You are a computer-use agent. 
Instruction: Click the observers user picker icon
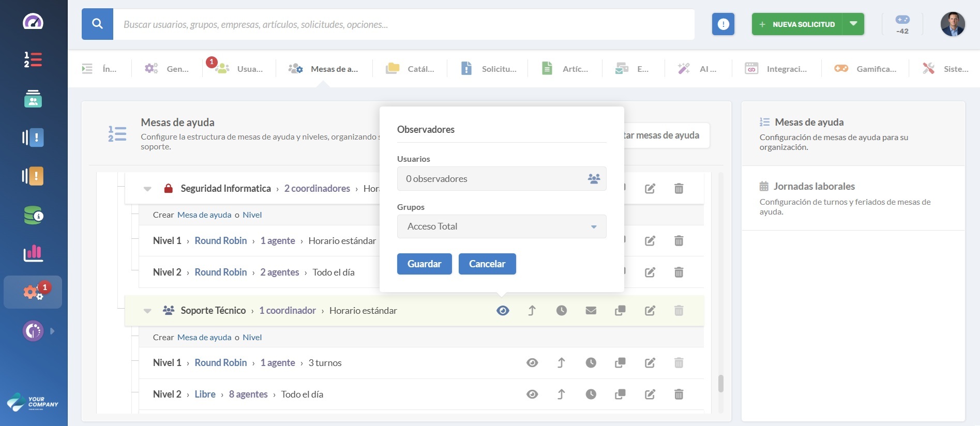coord(594,178)
